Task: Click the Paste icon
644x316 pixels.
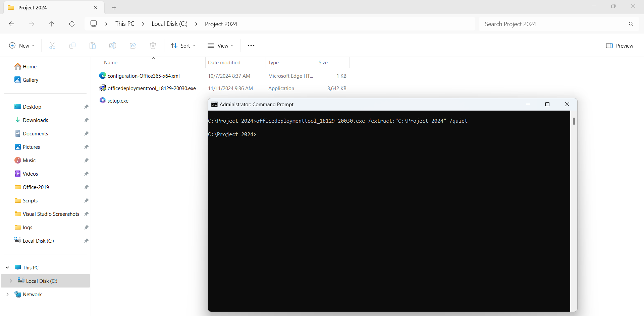Action: click(93, 46)
